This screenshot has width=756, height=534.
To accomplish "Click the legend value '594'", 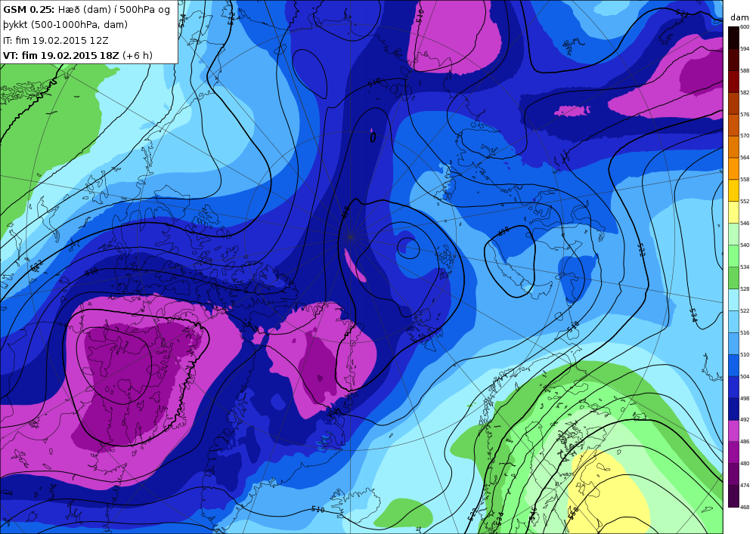I will [745, 48].
